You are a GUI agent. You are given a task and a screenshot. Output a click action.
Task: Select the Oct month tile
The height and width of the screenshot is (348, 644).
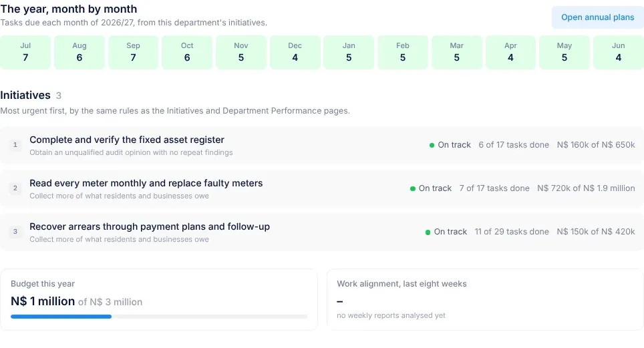pyautogui.click(x=187, y=52)
